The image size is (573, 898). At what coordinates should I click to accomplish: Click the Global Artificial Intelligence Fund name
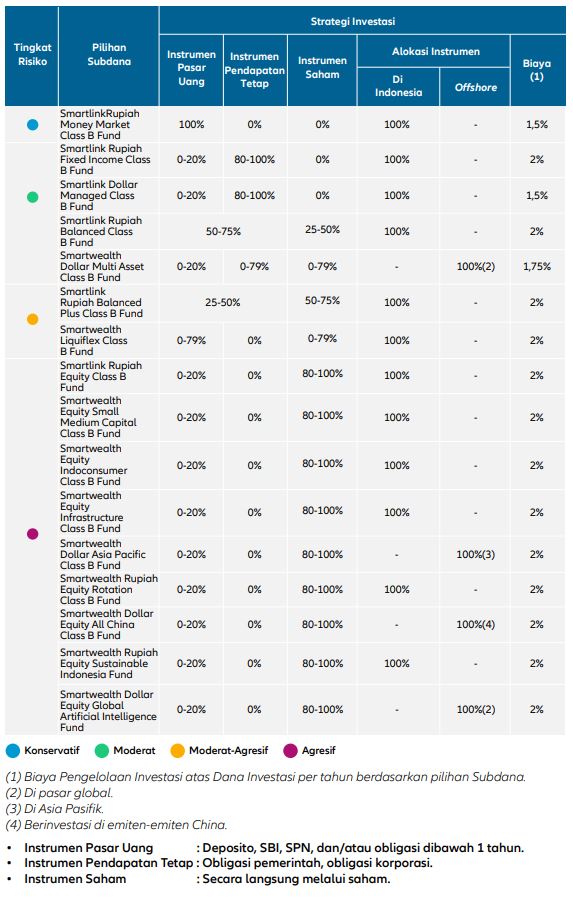pyautogui.click(x=108, y=711)
